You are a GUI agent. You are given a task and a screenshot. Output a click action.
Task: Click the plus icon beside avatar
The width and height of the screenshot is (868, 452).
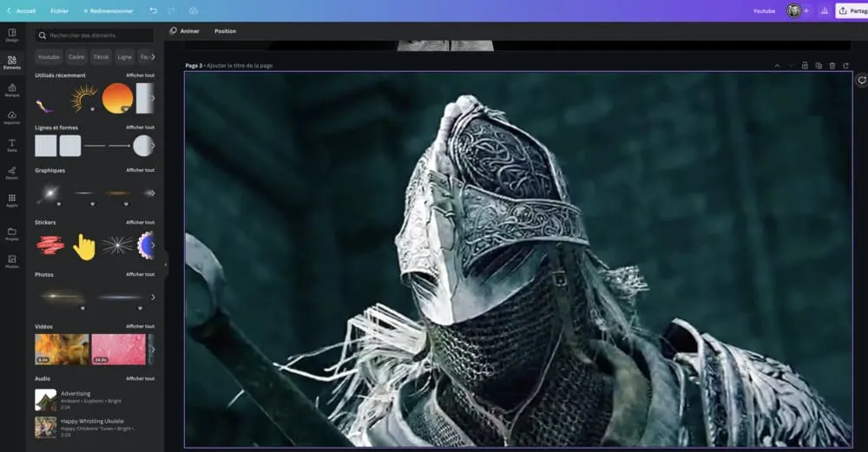(x=806, y=10)
